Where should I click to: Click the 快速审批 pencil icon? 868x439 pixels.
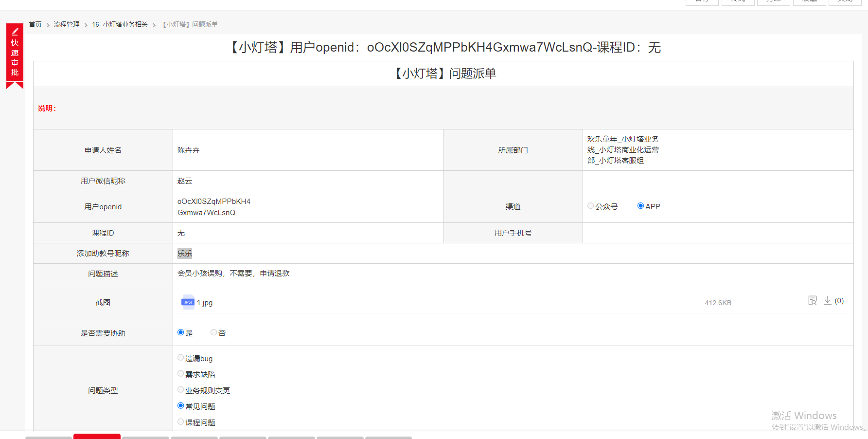click(x=15, y=32)
